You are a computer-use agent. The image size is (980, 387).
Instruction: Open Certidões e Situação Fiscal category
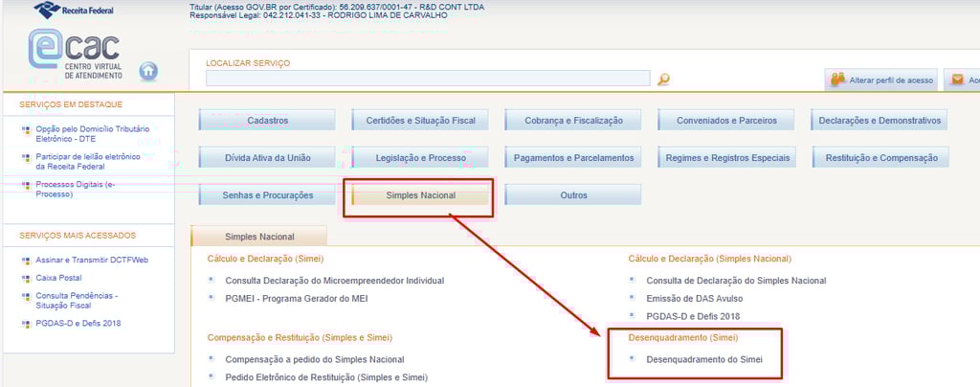[x=420, y=120]
